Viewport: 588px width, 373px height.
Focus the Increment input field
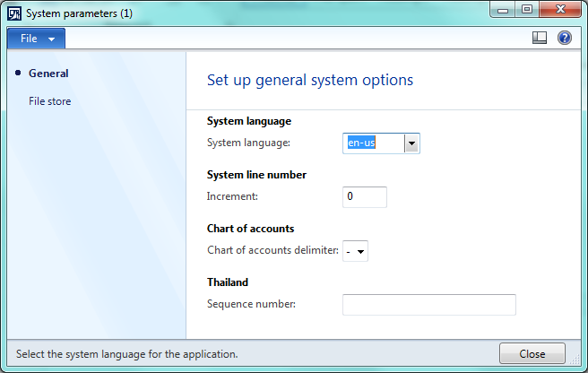pos(365,197)
